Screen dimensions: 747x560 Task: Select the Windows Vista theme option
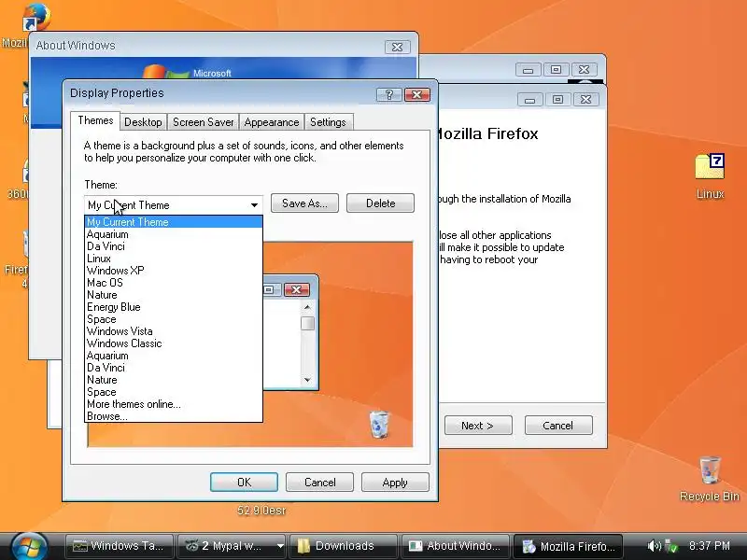tap(174, 331)
